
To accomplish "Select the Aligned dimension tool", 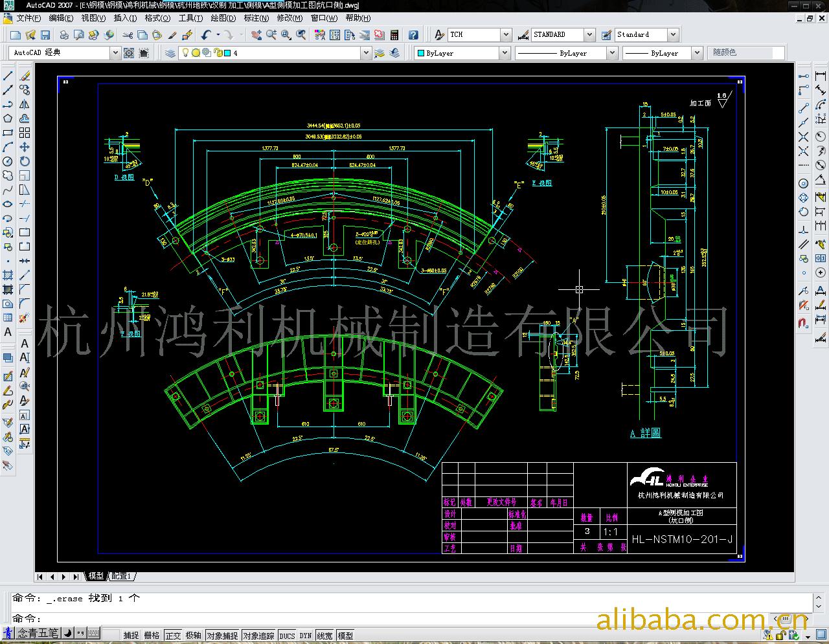I will pyautogui.click(x=821, y=90).
